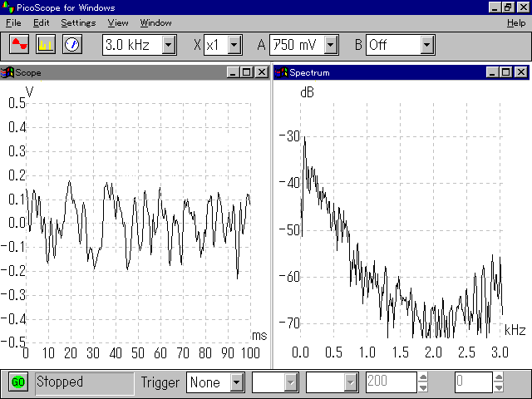Minimize the PicoScope main window
The width and height of the screenshot is (532, 399).
click(495, 7)
